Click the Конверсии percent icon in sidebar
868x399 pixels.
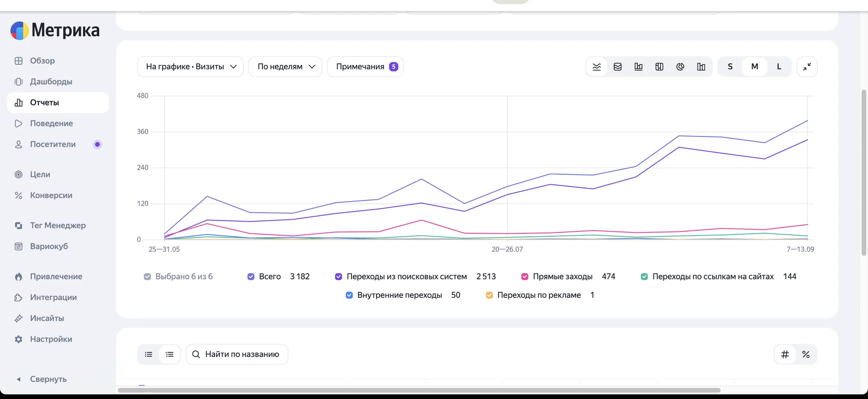coord(18,195)
